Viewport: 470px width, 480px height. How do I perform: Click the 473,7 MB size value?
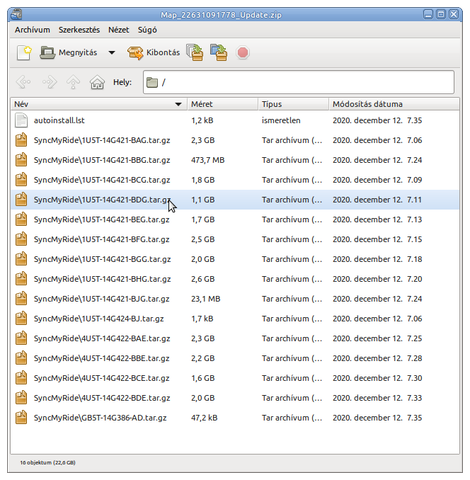pos(208,160)
